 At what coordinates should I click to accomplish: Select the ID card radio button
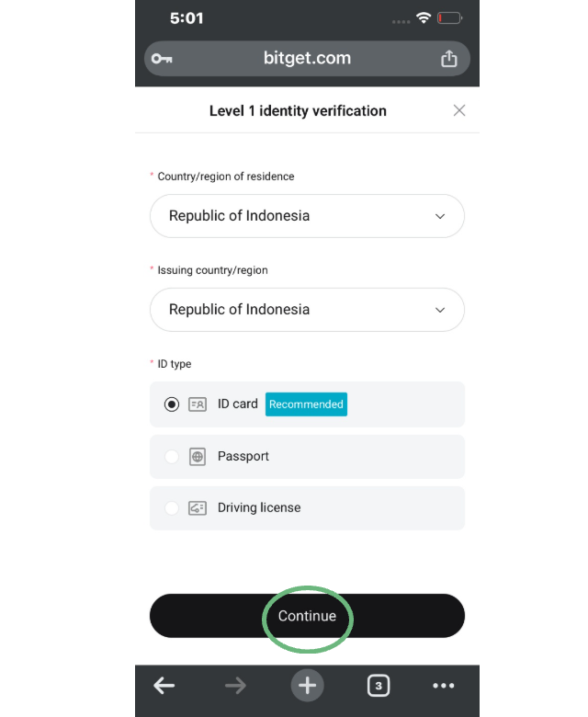coord(172,404)
